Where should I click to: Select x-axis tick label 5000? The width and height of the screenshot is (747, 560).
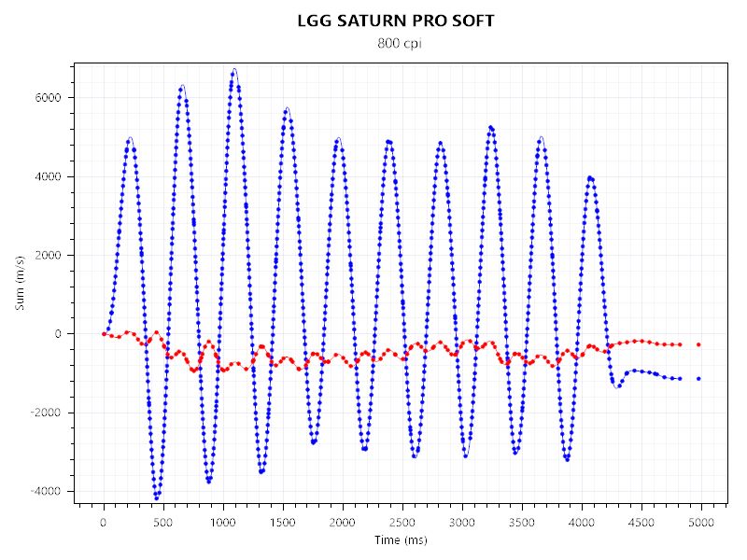click(x=701, y=523)
